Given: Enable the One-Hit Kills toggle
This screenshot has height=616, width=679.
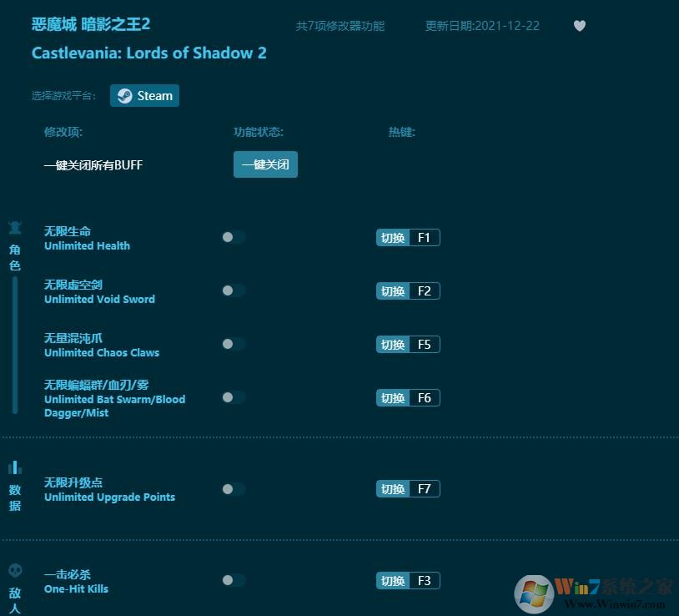Looking at the screenshot, I should coord(233,580).
